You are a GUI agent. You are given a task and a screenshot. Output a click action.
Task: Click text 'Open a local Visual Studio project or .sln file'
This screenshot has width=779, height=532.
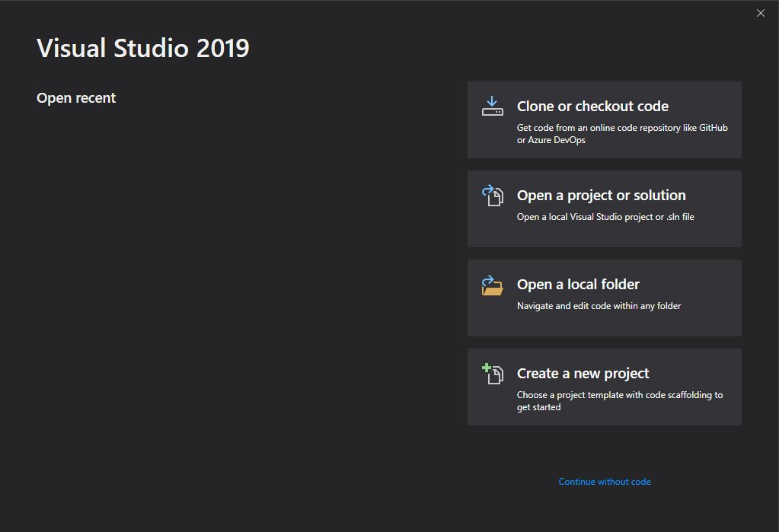pos(605,217)
